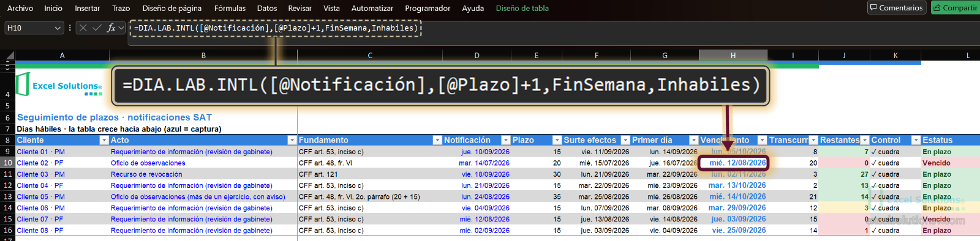Open the Cliente column filter dropdown
Image resolution: width=980 pixels, height=241 pixels.
(x=104, y=140)
